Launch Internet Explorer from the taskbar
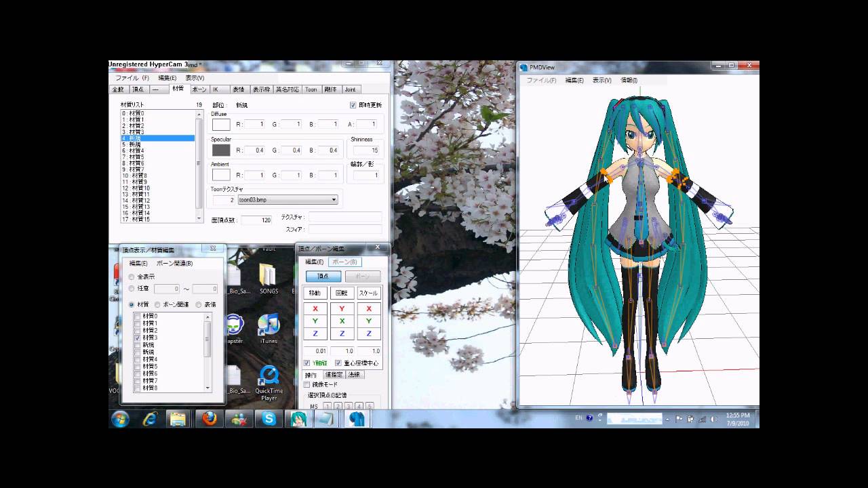 tap(150, 419)
